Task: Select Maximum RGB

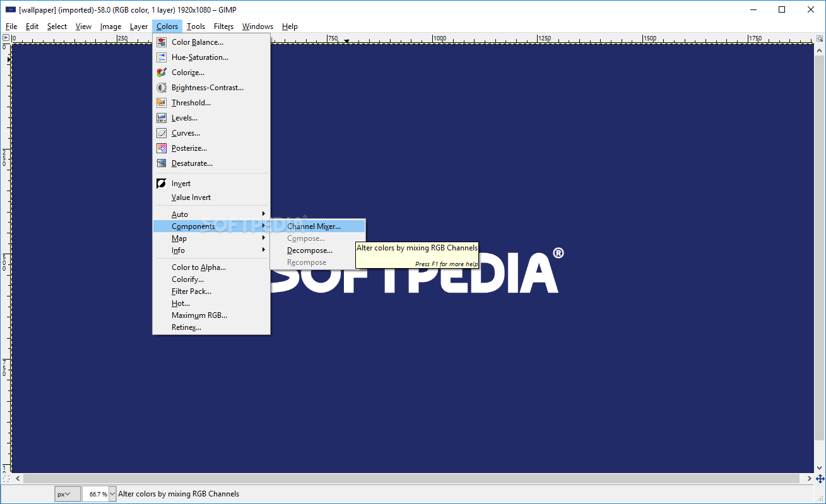Action: pyautogui.click(x=211, y=315)
